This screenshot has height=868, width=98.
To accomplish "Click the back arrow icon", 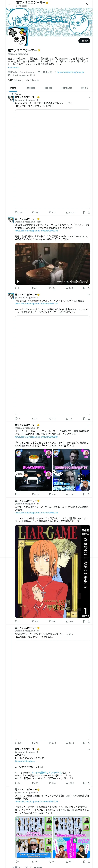I will 9,4.
